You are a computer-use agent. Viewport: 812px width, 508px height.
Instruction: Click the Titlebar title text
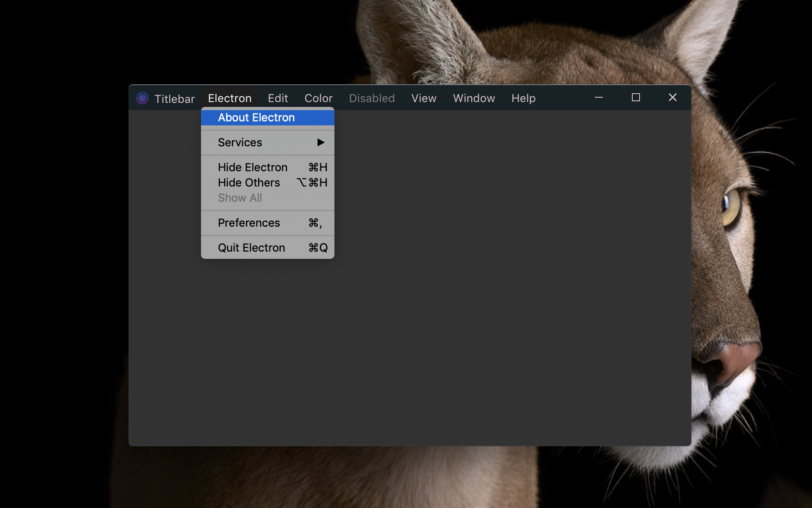[174, 99]
